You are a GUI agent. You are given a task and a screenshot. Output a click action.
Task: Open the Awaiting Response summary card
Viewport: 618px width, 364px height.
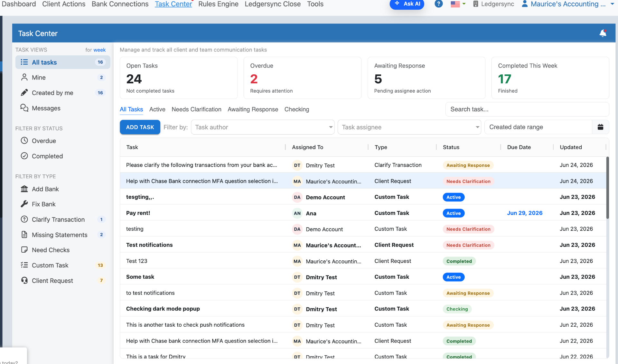coord(426,78)
